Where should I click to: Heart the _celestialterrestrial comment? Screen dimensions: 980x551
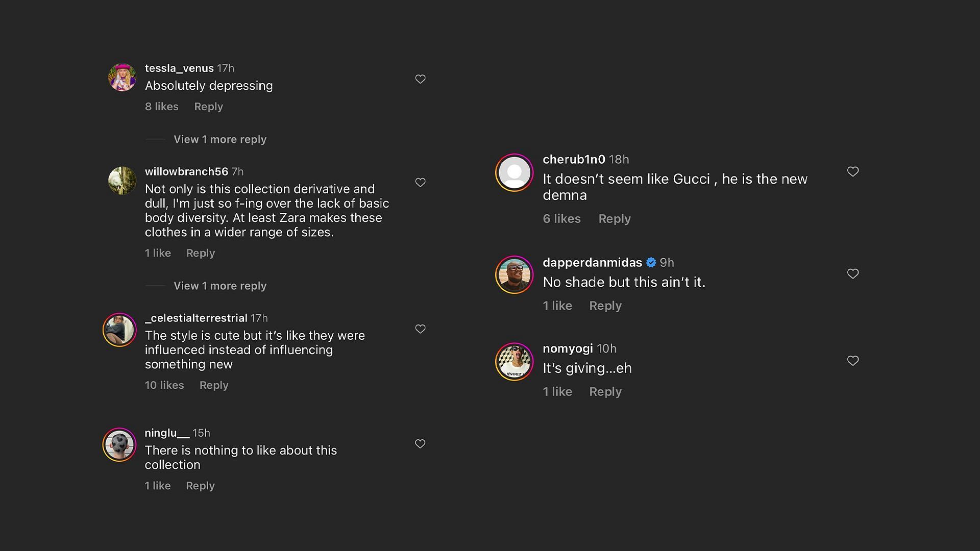pos(420,329)
